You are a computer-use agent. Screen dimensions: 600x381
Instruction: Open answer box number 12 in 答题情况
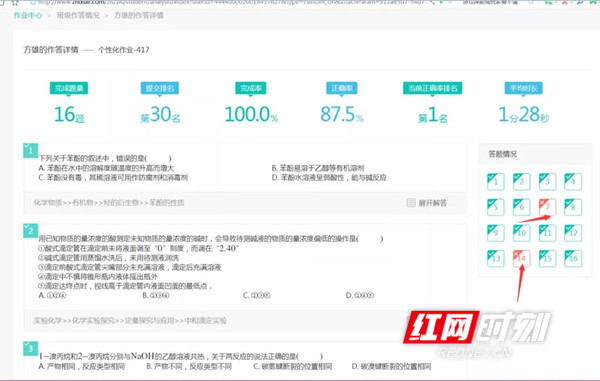coord(573,233)
